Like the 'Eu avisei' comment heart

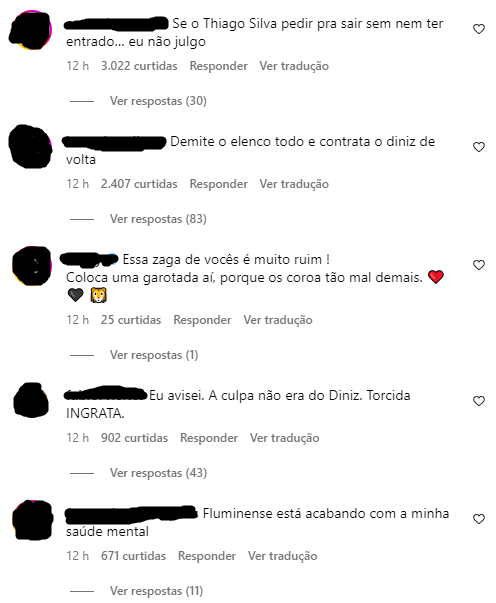pyautogui.click(x=479, y=401)
